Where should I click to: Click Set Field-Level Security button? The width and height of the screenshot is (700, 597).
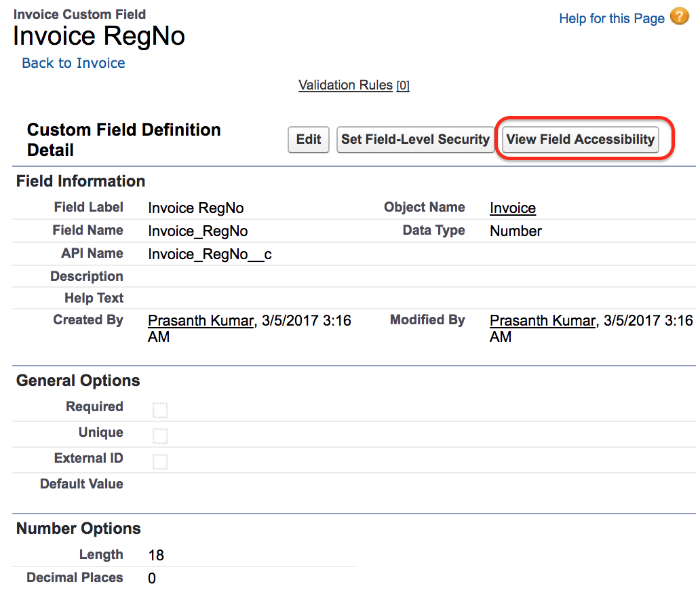(x=415, y=139)
